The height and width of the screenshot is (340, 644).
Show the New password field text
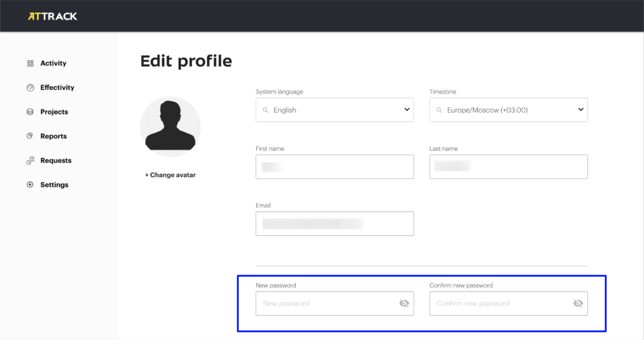pyautogui.click(x=404, y=304)
